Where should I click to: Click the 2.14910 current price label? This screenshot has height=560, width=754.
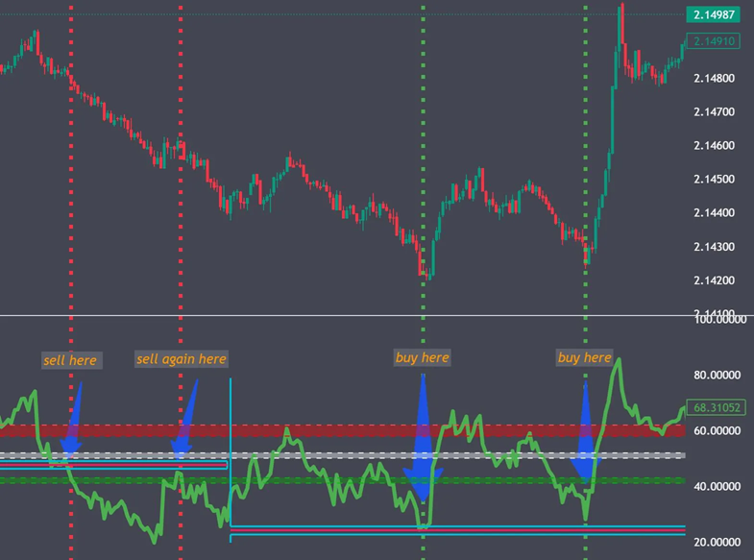tap(713, 41)
